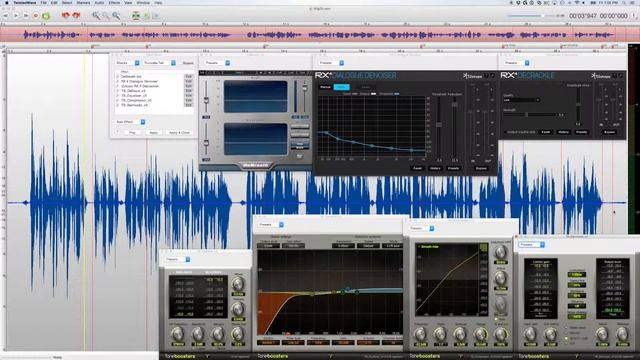Open Presets dropdown in the Barricade window
Image resolution: width=640 pixels, height=360 pixels.
(532, 244)
